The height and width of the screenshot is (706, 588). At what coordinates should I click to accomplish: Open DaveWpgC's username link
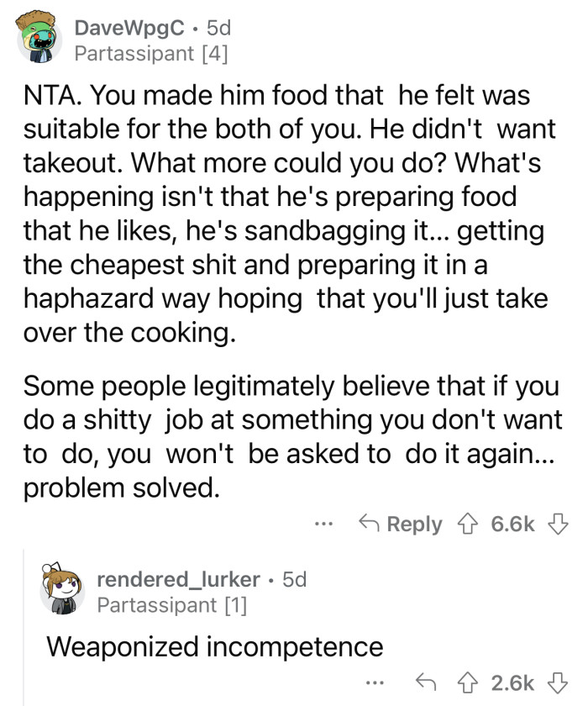pos(127,28)
